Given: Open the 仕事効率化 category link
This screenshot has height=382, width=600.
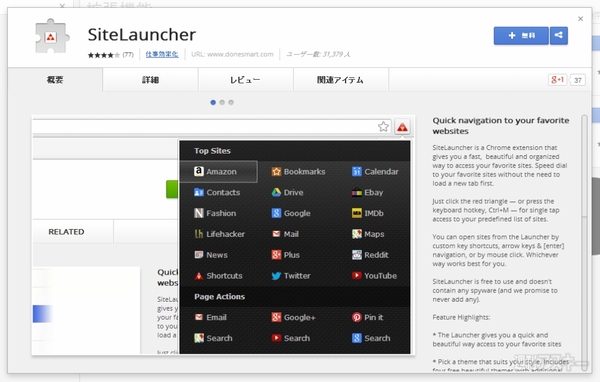Looking at the screenshot, I should (162, 54).
